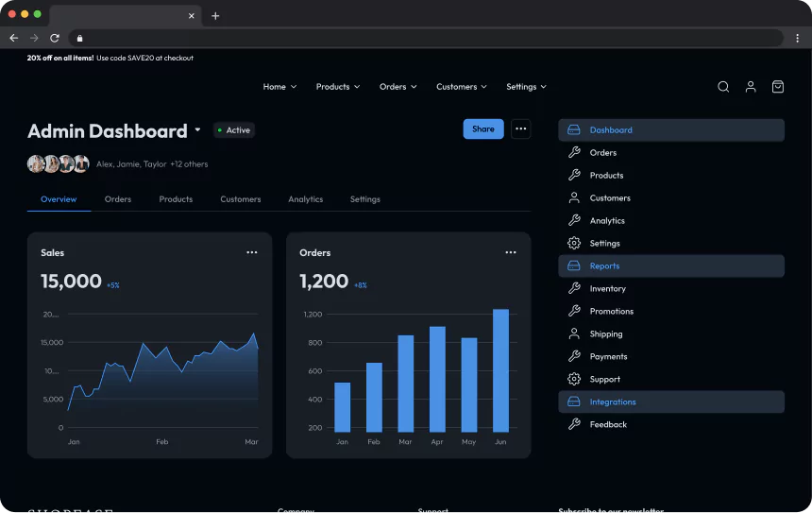The width and height of the screenshot is (812, 513).
Task: Open Orders card three-dot menu
Action: point(511,252)
